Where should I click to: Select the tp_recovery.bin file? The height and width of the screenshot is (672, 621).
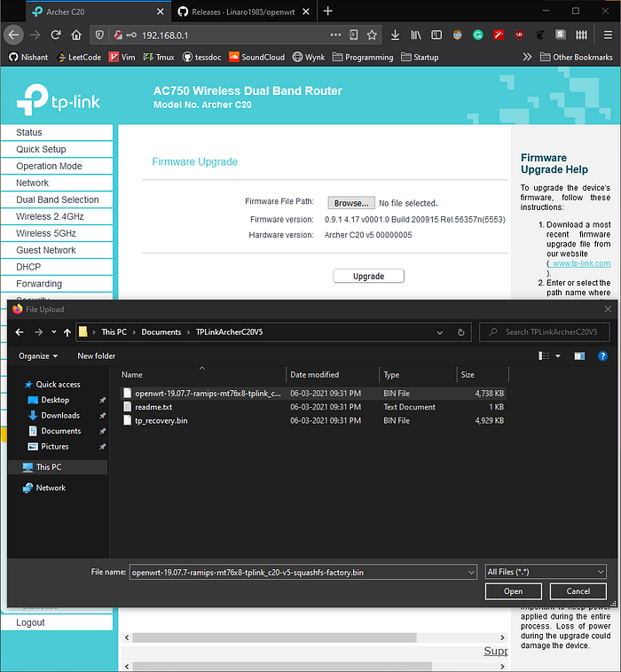click(313, 421)
